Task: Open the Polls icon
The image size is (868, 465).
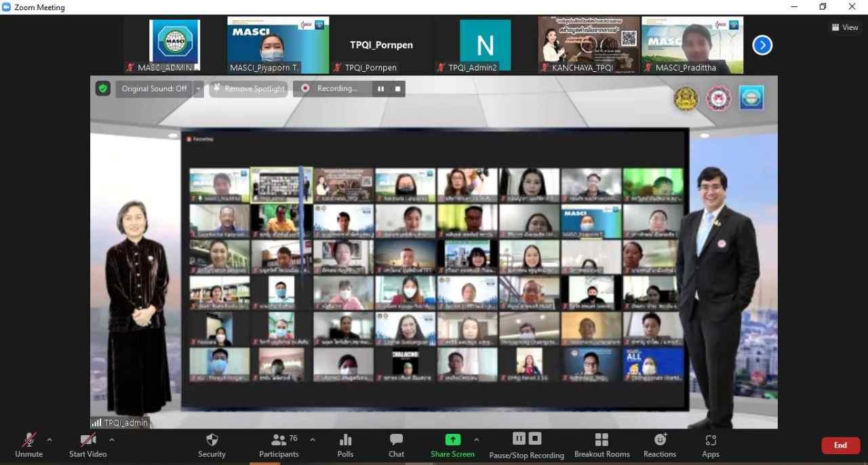Action: [345, 445]
